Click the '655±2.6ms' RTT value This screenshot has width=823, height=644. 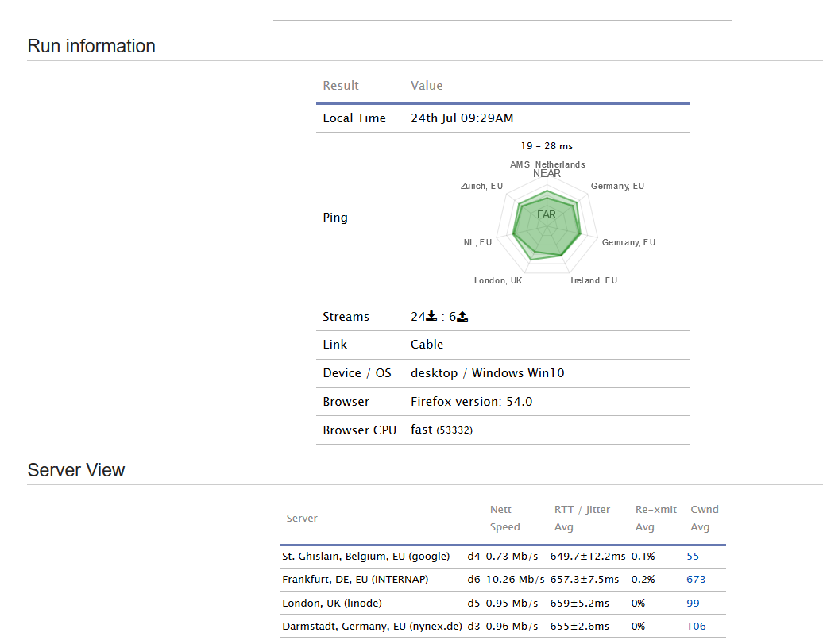pyautogui.click(x=579, y=627)
